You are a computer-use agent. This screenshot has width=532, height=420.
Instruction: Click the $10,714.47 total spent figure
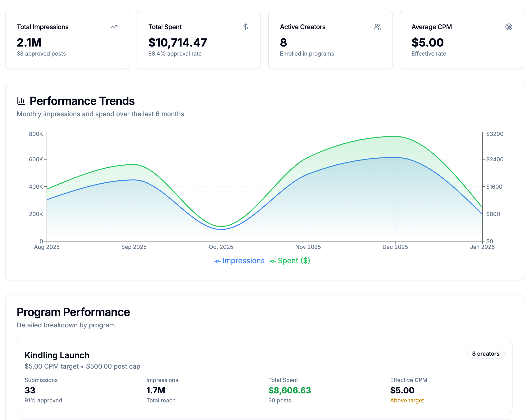click(x=177, y=43)
